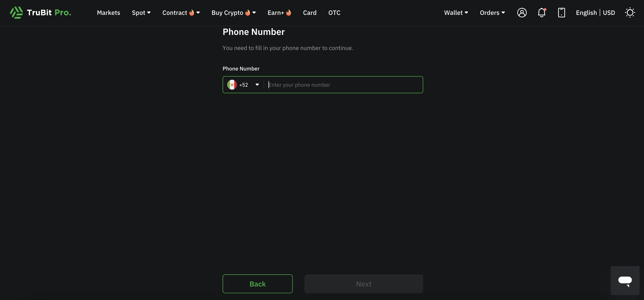Image resolution: width=644 pixels, height=300 pixels.
Task: Expand the Spot menu
Action: tap(141, 13)
